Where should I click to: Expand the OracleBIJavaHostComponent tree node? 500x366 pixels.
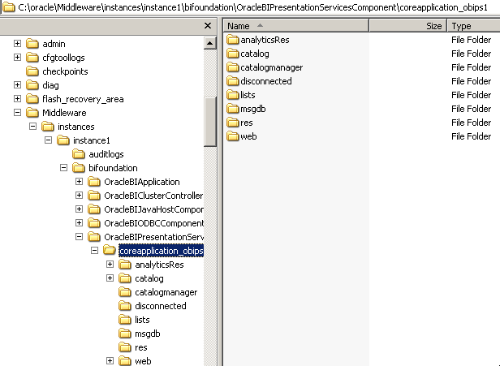click(79, 209)
